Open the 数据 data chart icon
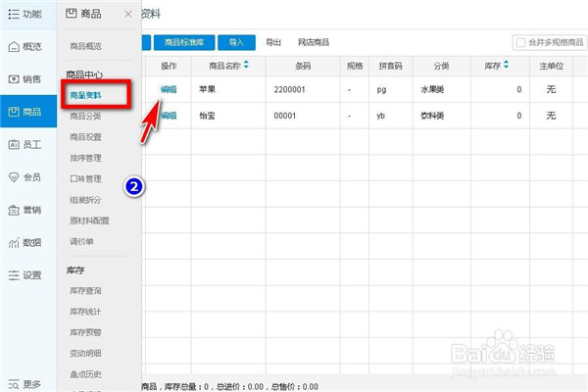 25,242
